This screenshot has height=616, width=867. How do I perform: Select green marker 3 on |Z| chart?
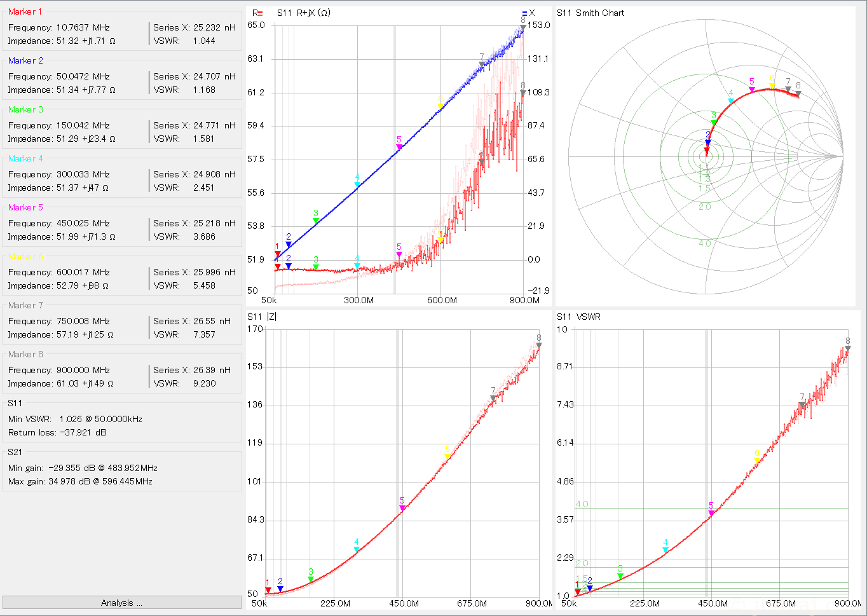pyautogui.click(x=311, y=579)
